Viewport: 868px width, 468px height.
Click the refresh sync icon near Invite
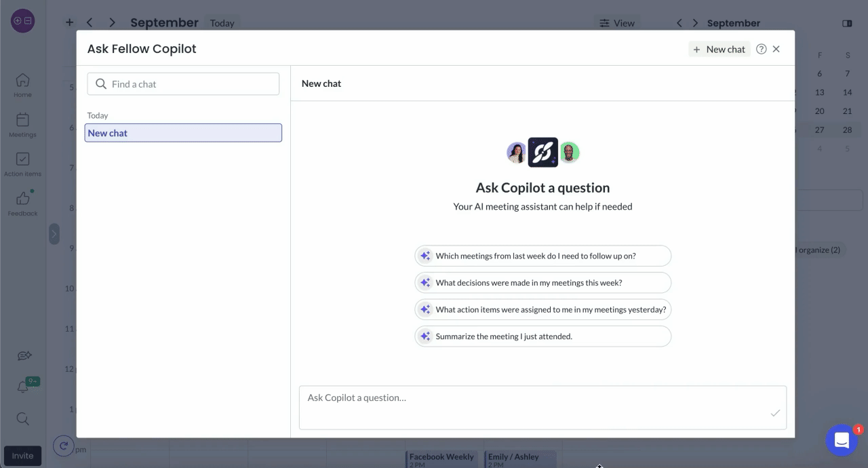point(64,446)
